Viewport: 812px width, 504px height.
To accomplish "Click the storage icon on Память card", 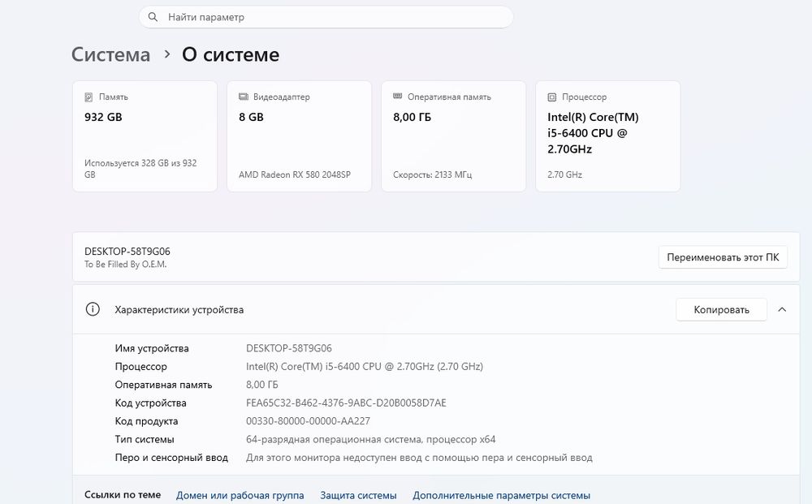I will (89, 97).
